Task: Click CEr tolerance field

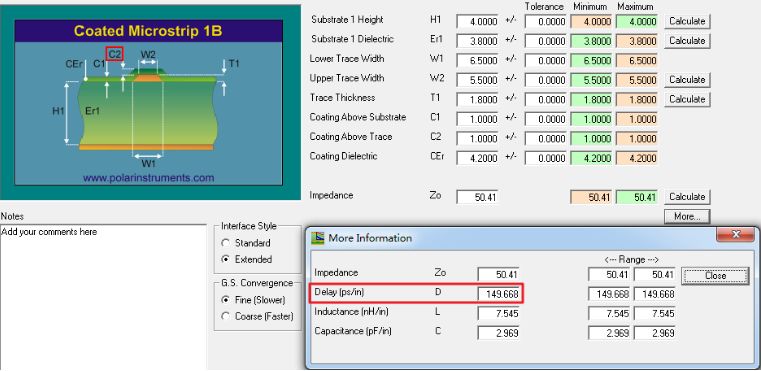Action: [546, 158]
